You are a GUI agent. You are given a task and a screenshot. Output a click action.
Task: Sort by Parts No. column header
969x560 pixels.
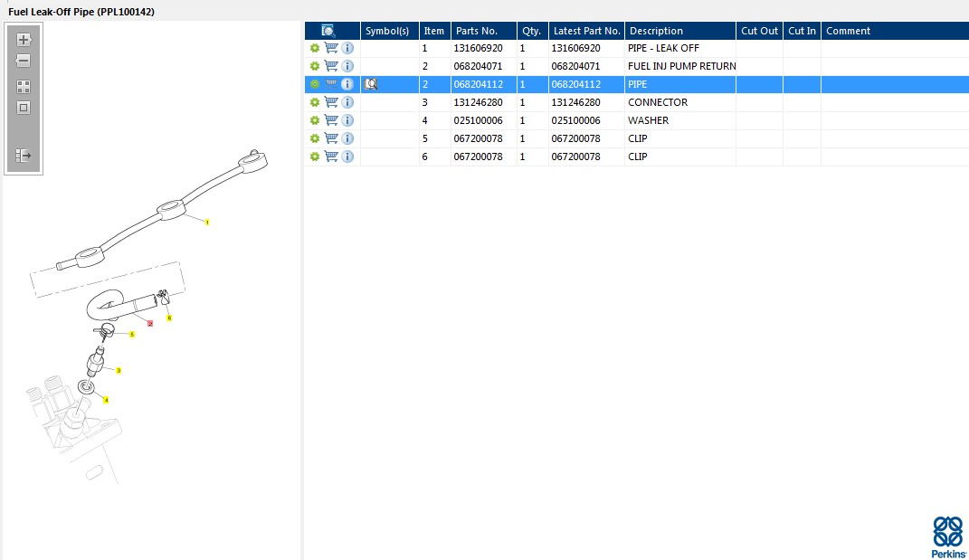pyautogui.click(x=484, y=31)
